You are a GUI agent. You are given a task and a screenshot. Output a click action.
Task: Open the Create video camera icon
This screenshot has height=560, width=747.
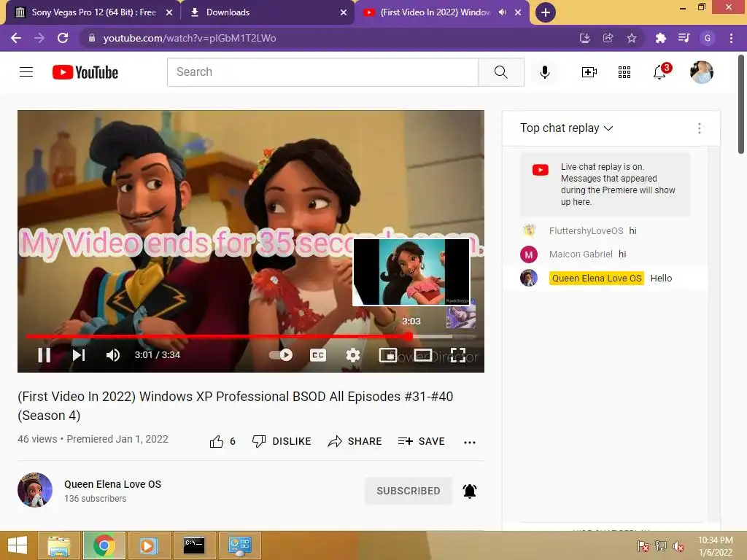[589, 72]
